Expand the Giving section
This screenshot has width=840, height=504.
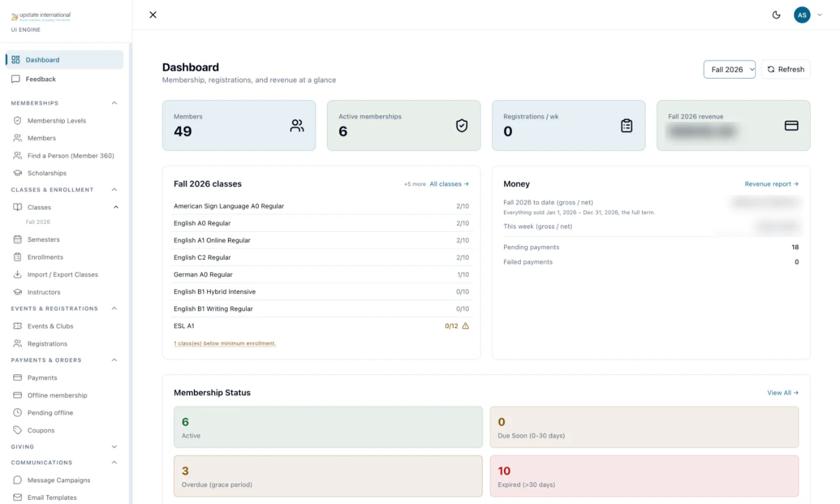tap(114, 447)
